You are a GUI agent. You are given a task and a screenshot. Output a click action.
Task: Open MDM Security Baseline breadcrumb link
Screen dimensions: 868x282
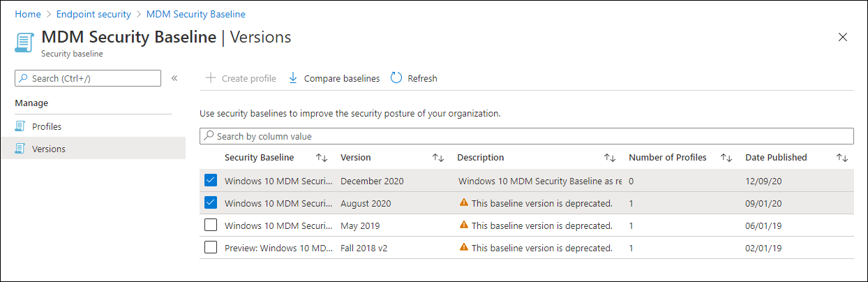click(196, 14)
